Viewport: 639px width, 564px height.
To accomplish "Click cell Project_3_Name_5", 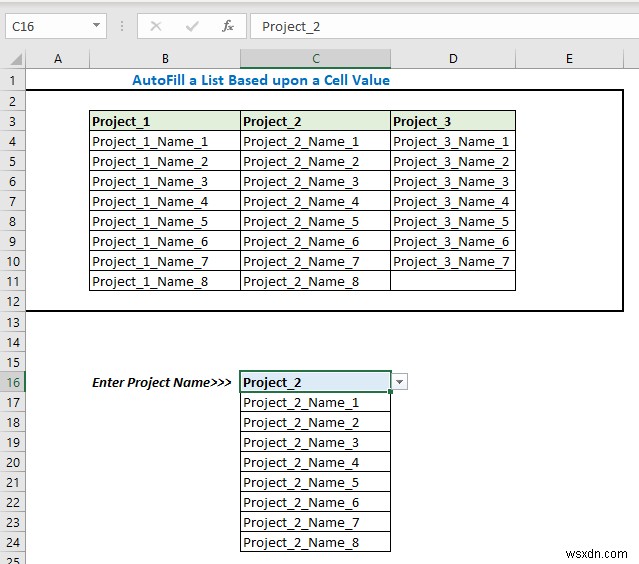I will point(453,221).
